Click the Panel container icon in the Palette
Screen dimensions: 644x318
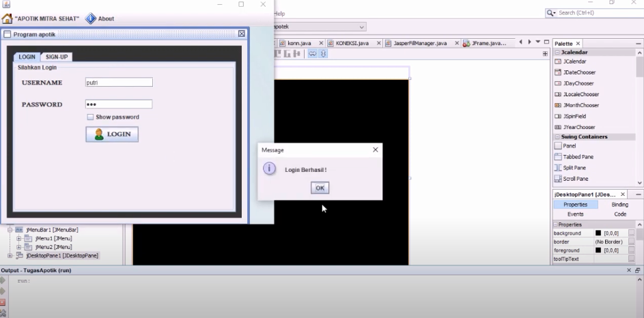[558, 145]
